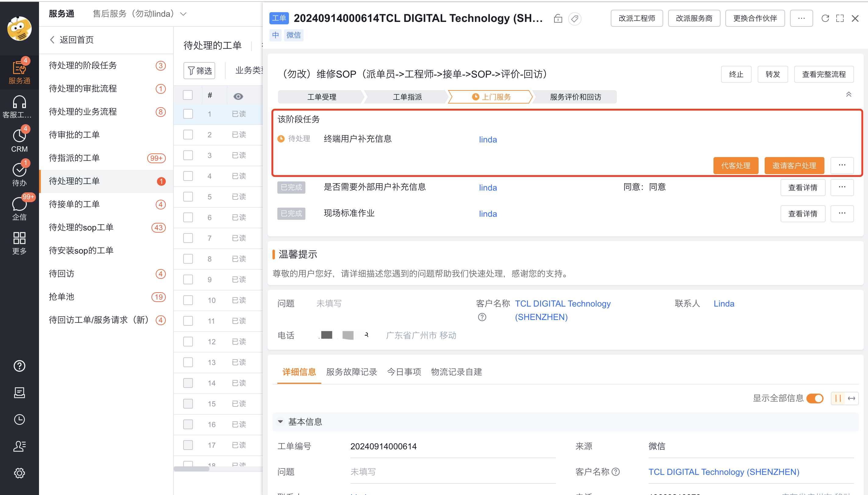Image resolution: width=868 pixels, height=495 pixels.
Task: Select 待接单的工单 in the side menu
Action: (74, 204)
